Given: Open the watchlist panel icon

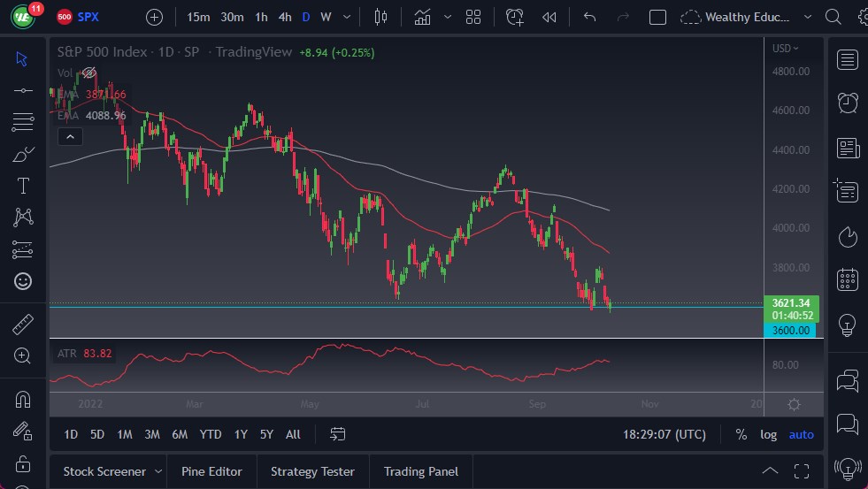Looking at the screenshot, I should click(x=847, y=60).
